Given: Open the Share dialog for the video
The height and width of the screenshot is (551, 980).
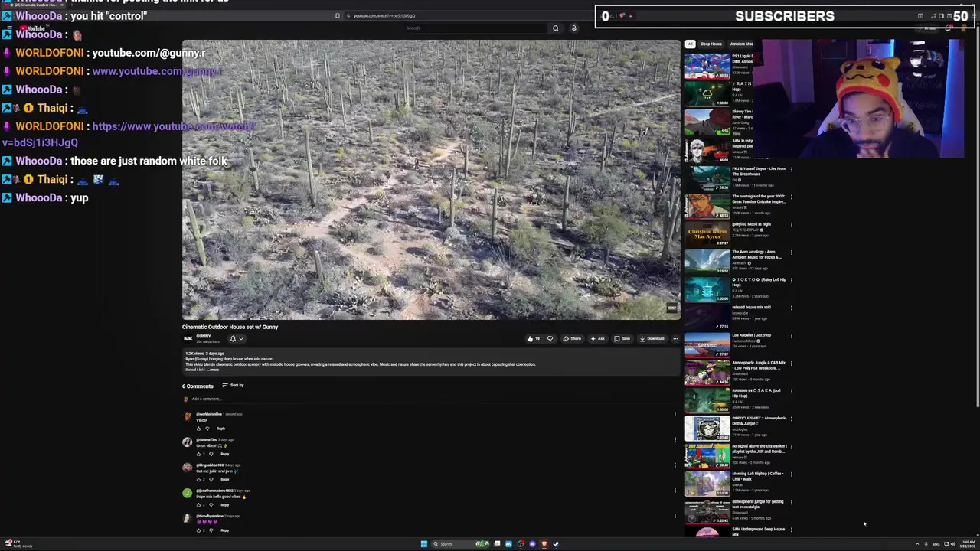Looking at the screenshot, I should pyautogui.click(x=572, y=338).
